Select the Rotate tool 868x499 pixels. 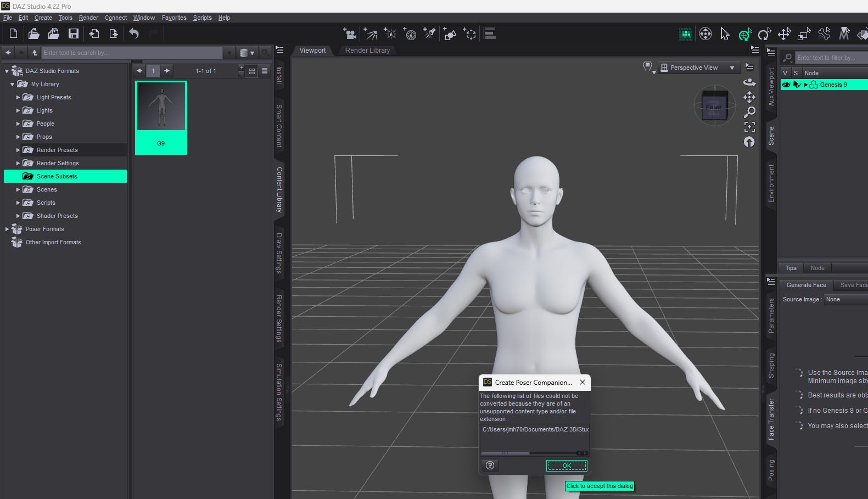tap(764, 35)
